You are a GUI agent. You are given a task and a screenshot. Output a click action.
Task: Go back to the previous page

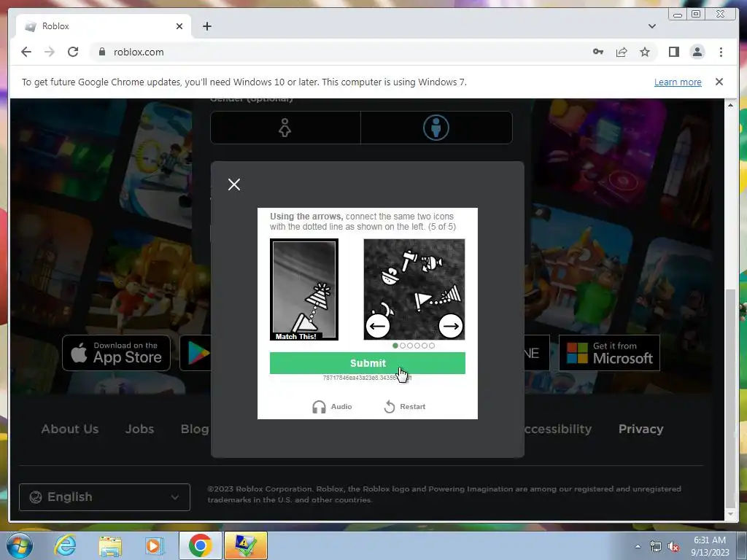tap(26, 52)
